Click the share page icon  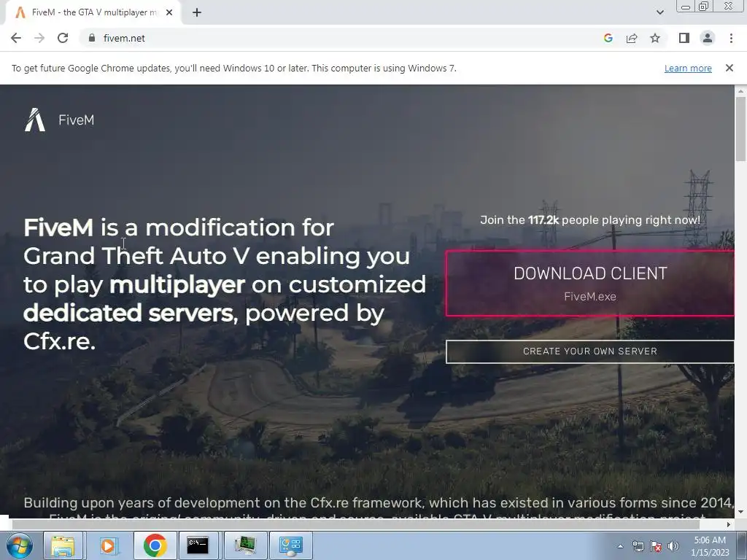click(632, 38)
